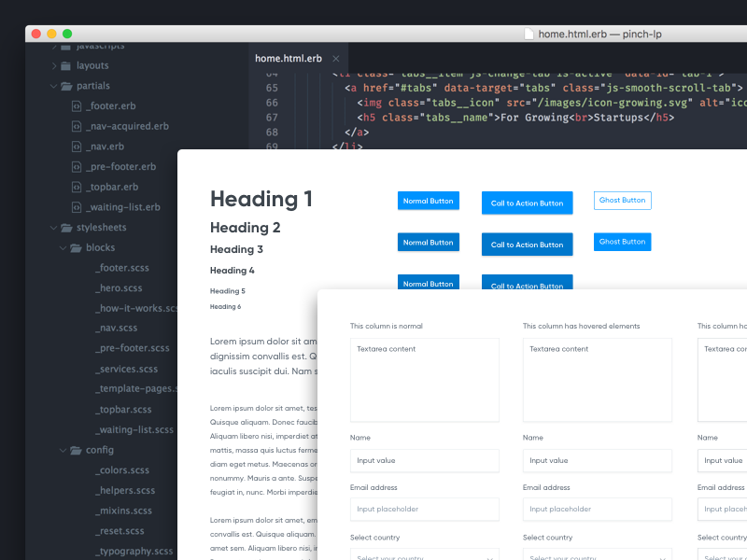Click the Normal Button
Screen dimensions: 747x560
point(428,200)
